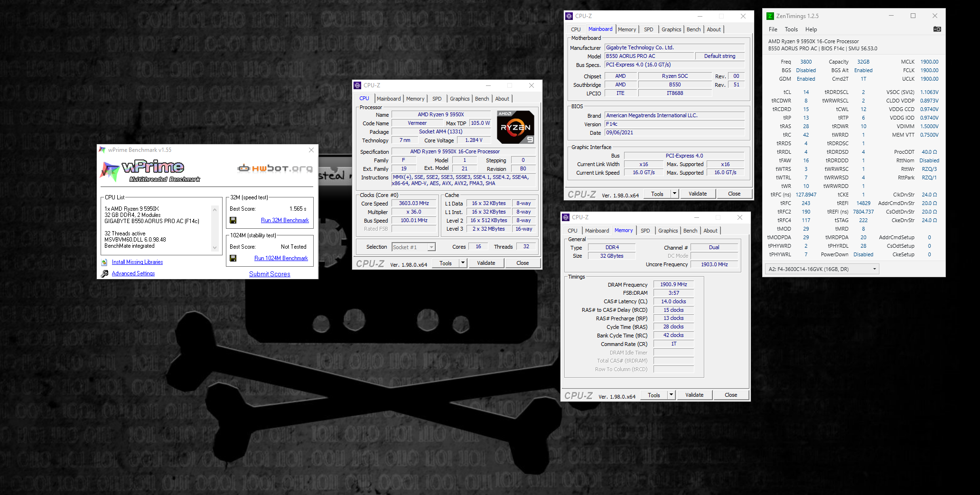This screenshot has height=495, width=980.
Task: Open the A2: F4-3600C14-16GVK module dropdown
Action: [874, 269]
